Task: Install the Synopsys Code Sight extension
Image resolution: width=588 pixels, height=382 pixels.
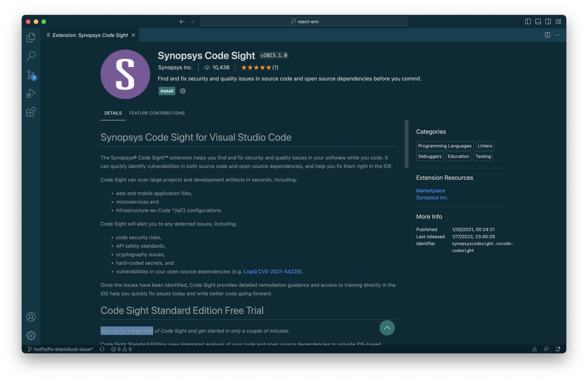Action: [167, 91]
